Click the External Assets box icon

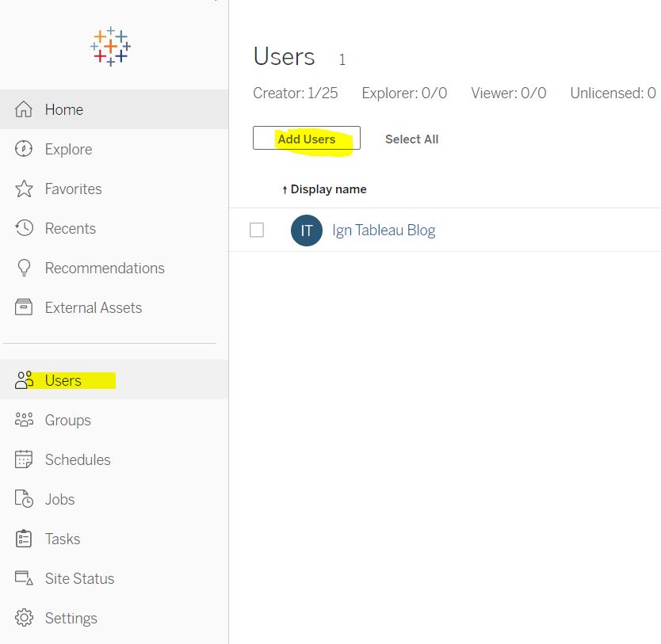pos(25,308)
